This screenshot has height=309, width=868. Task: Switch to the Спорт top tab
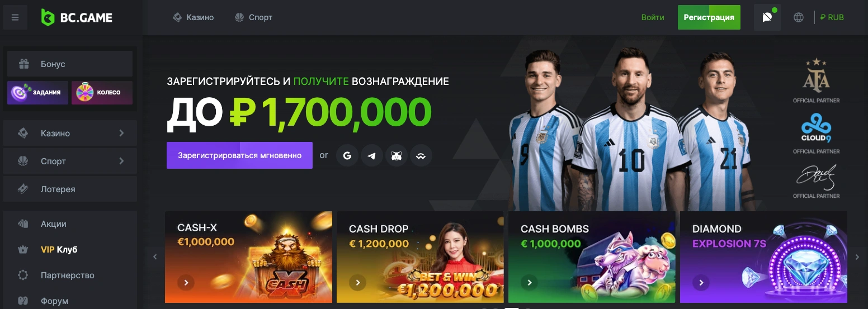(x=254, y=17)
